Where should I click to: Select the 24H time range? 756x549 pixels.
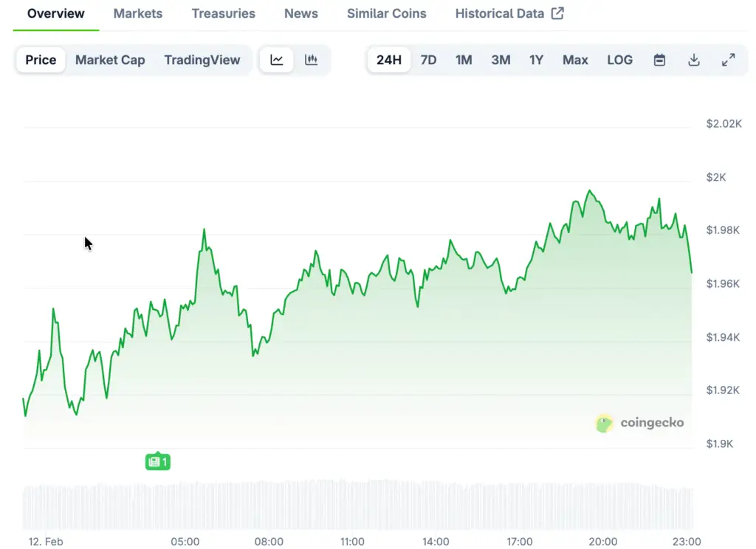389,61
